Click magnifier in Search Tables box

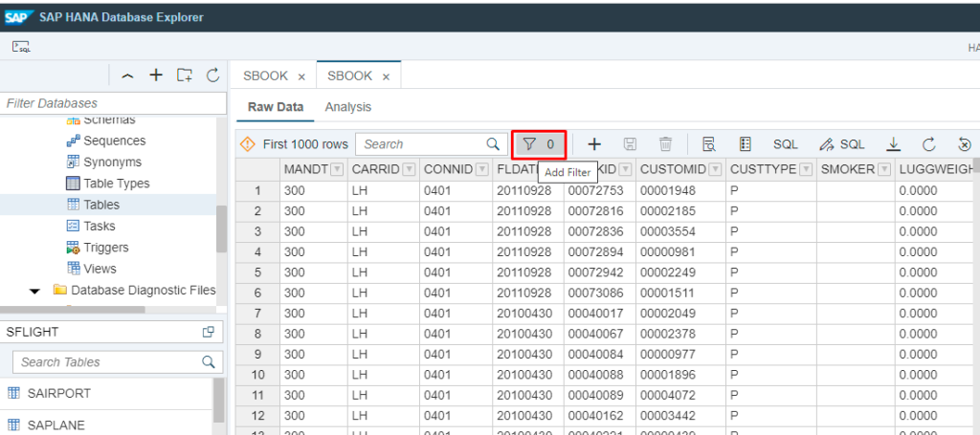click(208, 362)
